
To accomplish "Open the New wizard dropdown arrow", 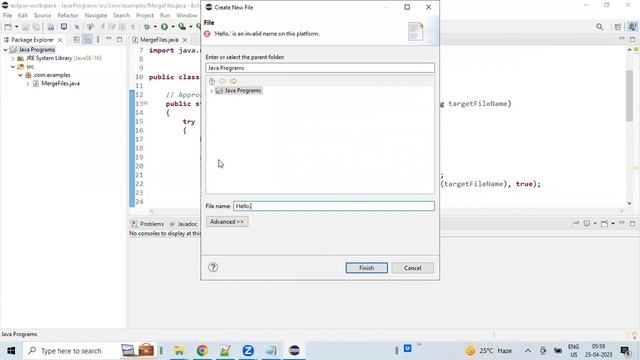I will pos(16,27).
